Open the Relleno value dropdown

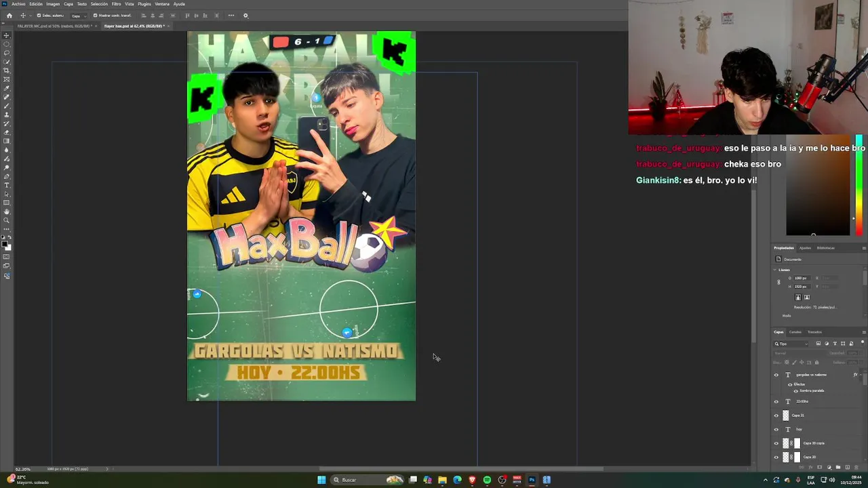tap(861, 363)
